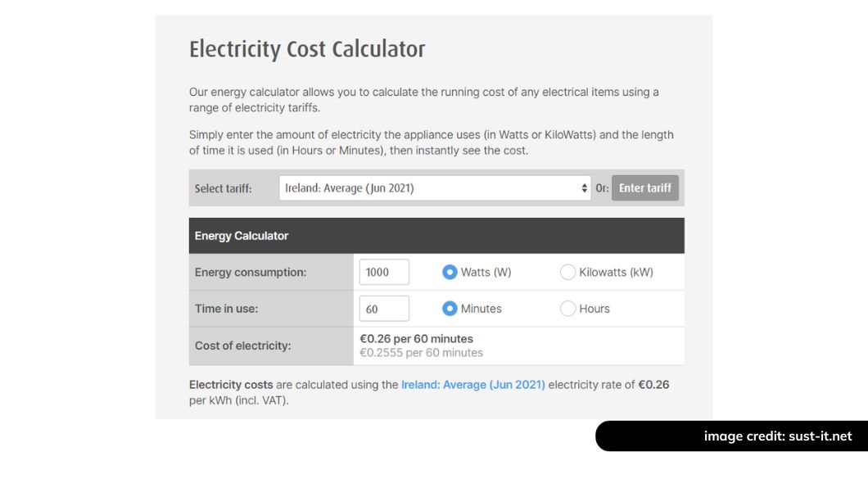Image resolution: width=868 pixels, height=488 pixels.
Task: Click the tariff dropdown up-down arrows
Action: click(x=584, y=188)
